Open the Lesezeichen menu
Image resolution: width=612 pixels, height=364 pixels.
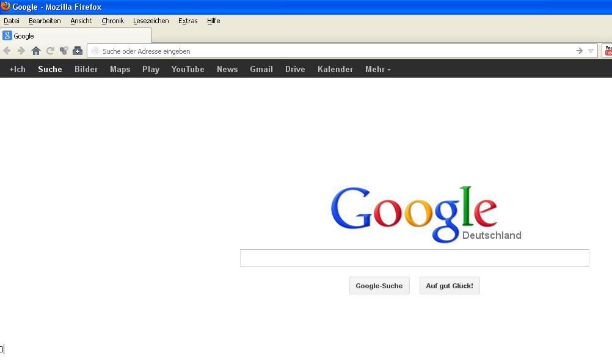coord(151,21)
